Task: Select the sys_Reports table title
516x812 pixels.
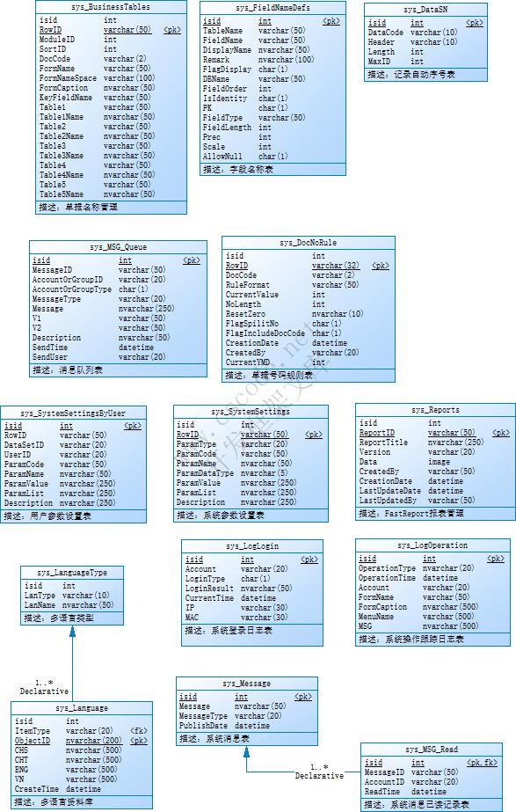Action: [x=435, y=410]
